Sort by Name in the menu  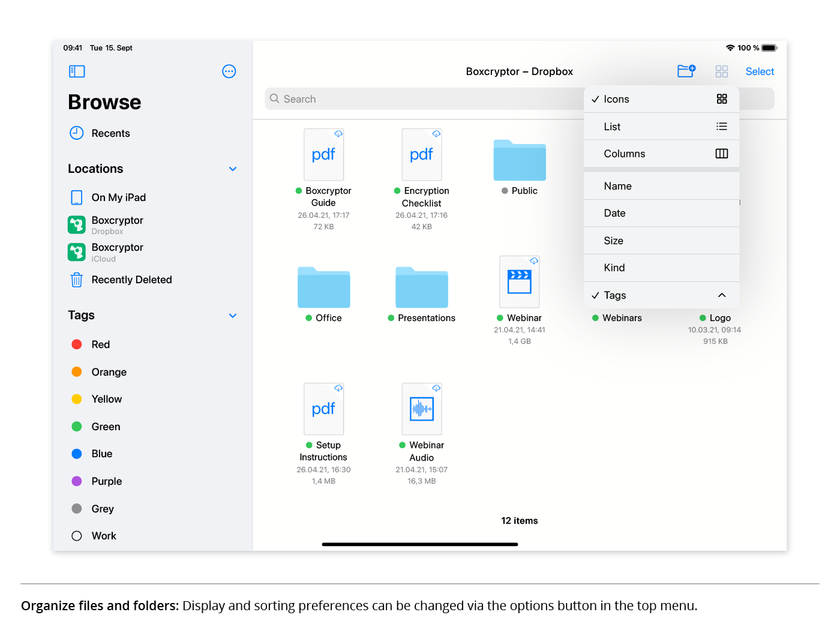[x=661, y=186]
